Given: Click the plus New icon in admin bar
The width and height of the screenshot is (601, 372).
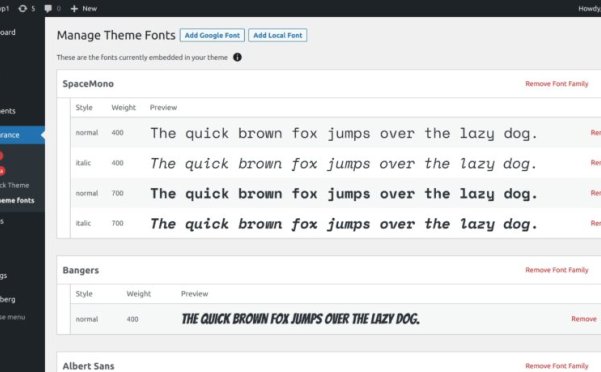Looking at the screenshot, I should (74, 8).
